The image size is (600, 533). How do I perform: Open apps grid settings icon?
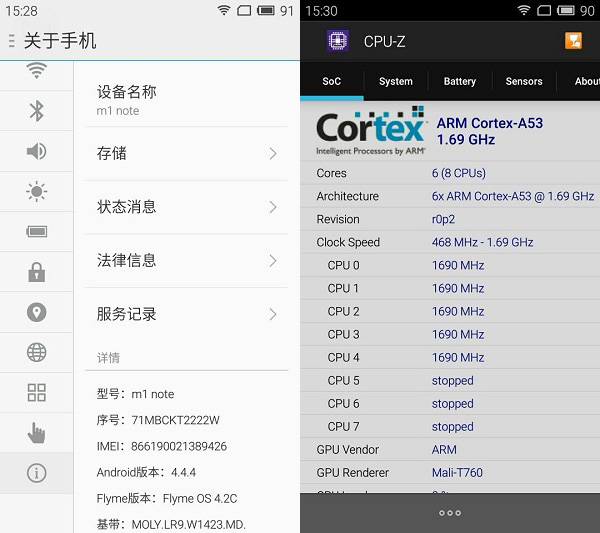click(x=36, y=393)
